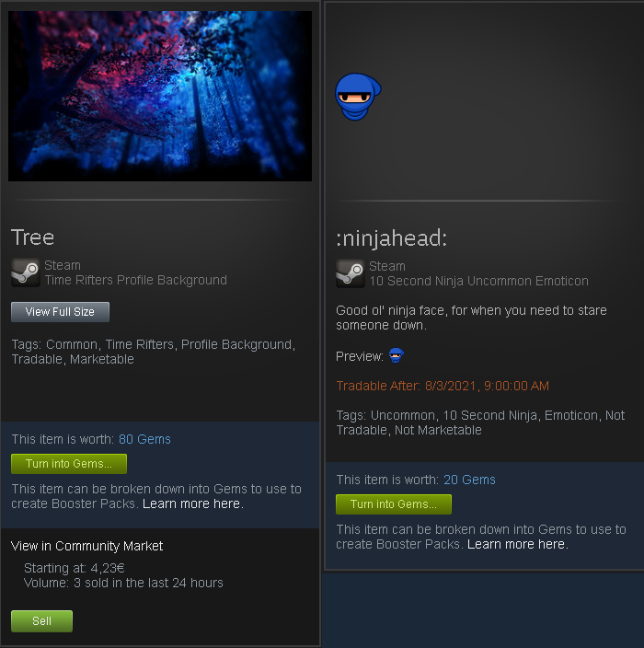The height and width of the screenshot is (648, 644).
Task: Click the View Full Size button
Action: coord(61,312)
